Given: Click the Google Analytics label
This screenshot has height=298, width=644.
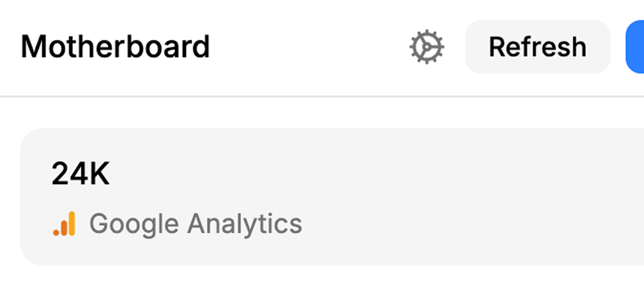Looking at the screenshot, I should (196, 224).
